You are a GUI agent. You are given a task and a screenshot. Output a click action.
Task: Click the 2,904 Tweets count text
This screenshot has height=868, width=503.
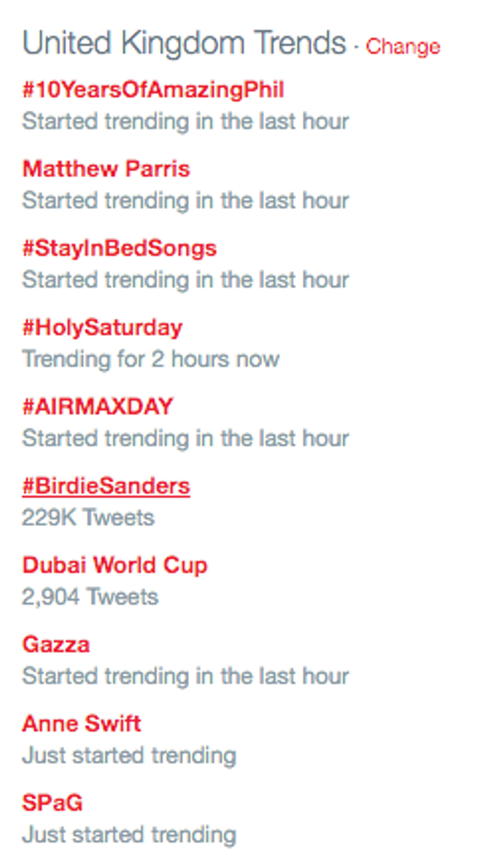tap(90, 597)
